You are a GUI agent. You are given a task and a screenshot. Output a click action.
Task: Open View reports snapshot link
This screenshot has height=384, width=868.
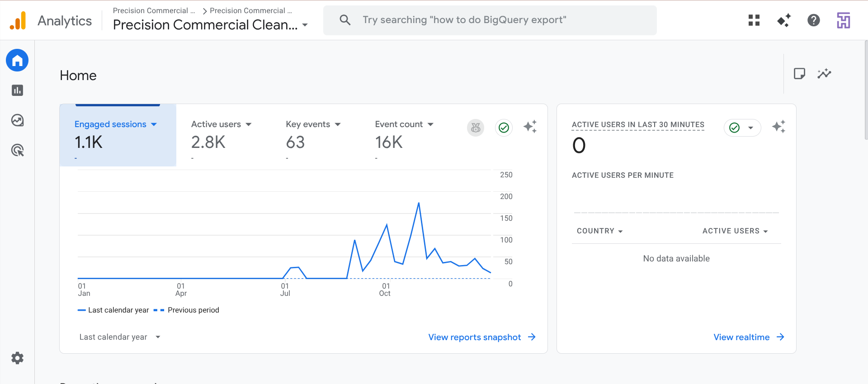pos(482,337)
